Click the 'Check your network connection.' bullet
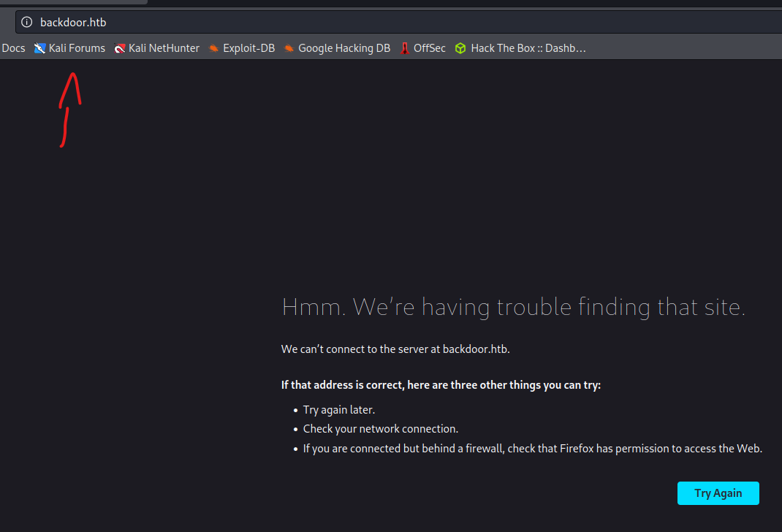 tap(381, 429)
